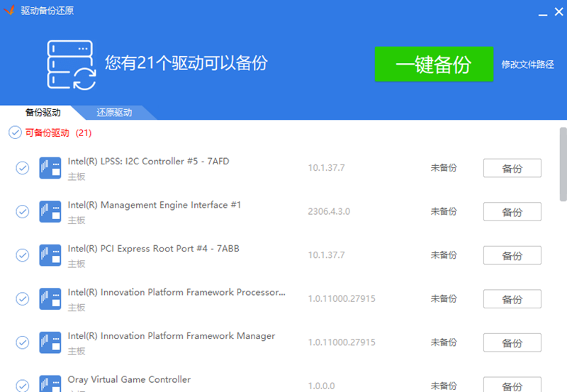The width and height of the screenshot is (567, 392).
Task: Click the server backup icon in header
Action: tap(72, 65)
